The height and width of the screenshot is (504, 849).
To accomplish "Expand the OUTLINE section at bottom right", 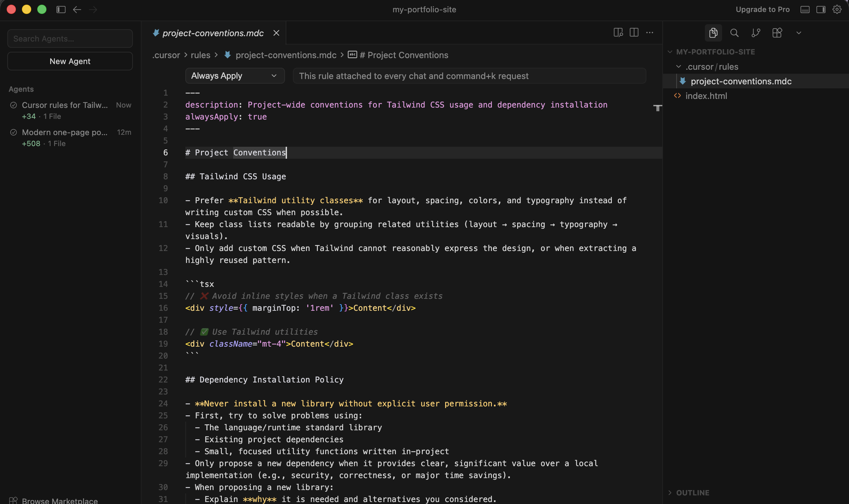I will [692, 492].
